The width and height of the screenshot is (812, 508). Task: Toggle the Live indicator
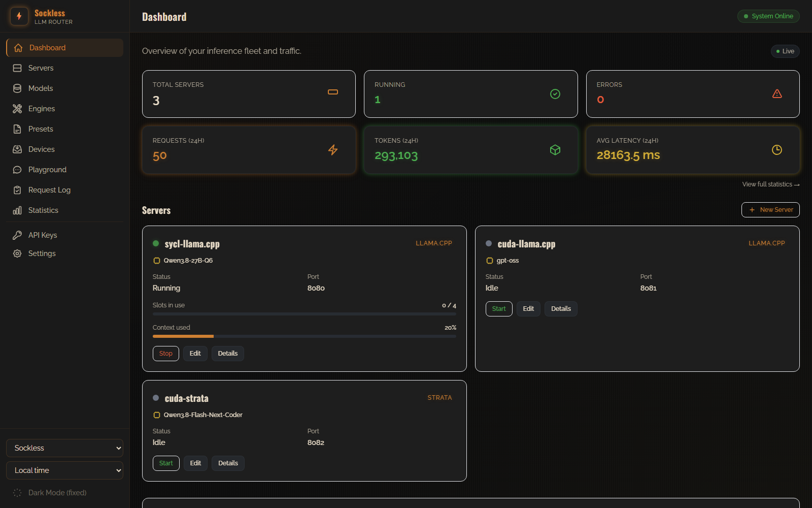(785, 51)
